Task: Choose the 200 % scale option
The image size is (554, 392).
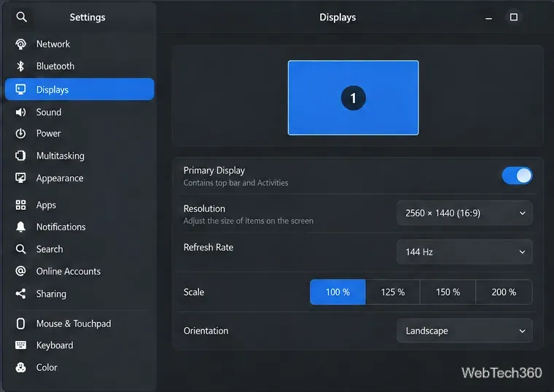Action: [x=504, y=292]
